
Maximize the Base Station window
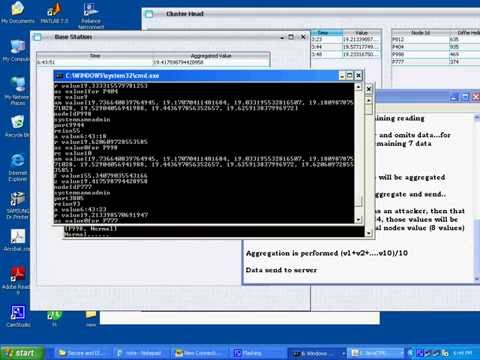291,37
